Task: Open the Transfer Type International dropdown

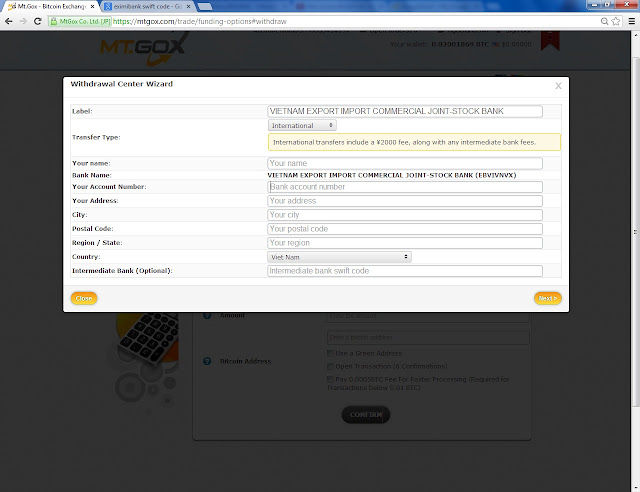Action: click(302, 125)
